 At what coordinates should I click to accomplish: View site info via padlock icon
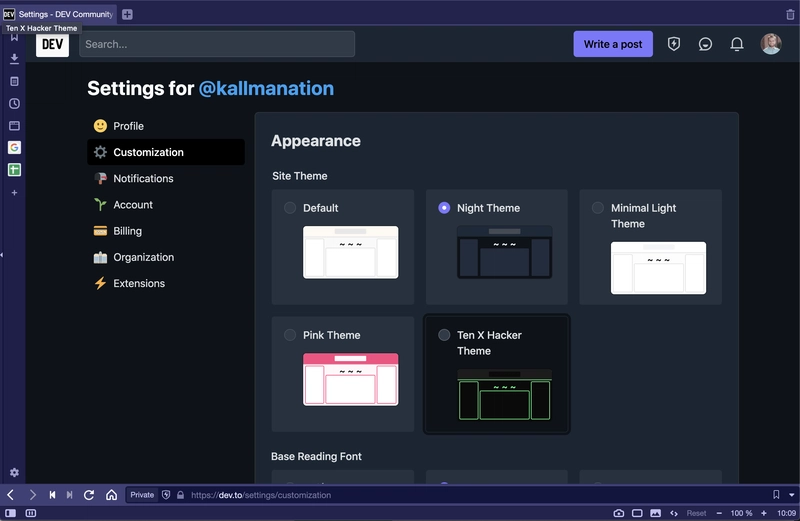click(x=180, y=494)
